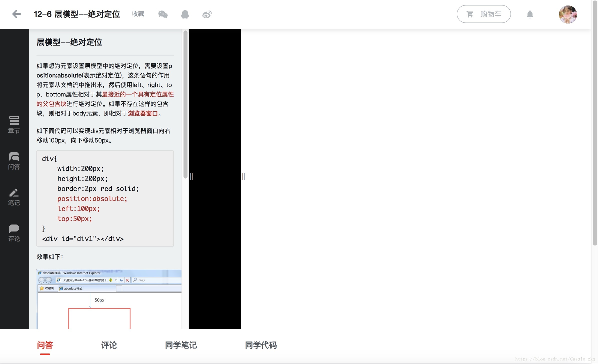Share via the WeChat icon
The width and height of the screenshot is (598, 364).
[163, 14]
